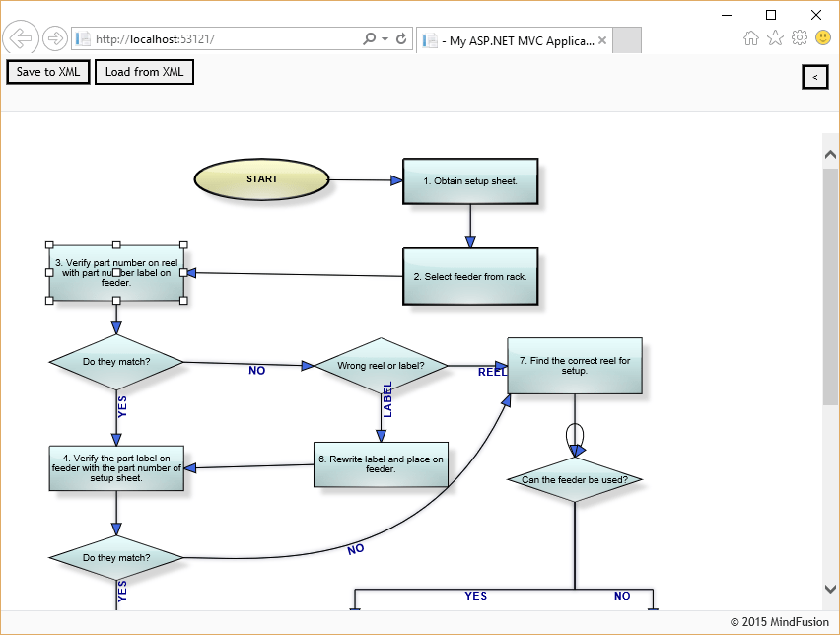Select the 'Do they match?' diamond
Screen dimensions: 840x635
coord(115,363)
